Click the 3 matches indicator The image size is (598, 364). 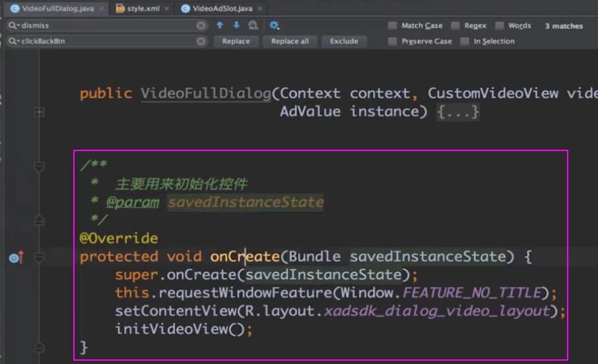pyautogui.click(x=564, y=26)
